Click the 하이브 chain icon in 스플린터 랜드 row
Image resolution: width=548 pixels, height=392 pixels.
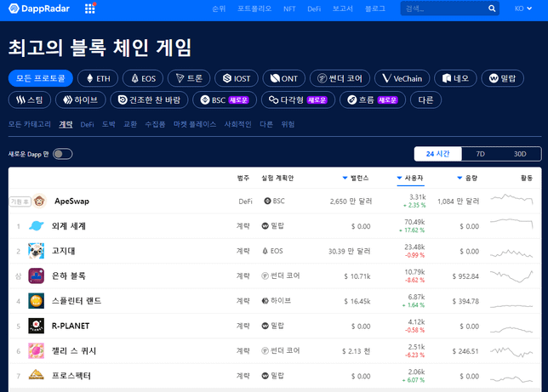265,301
